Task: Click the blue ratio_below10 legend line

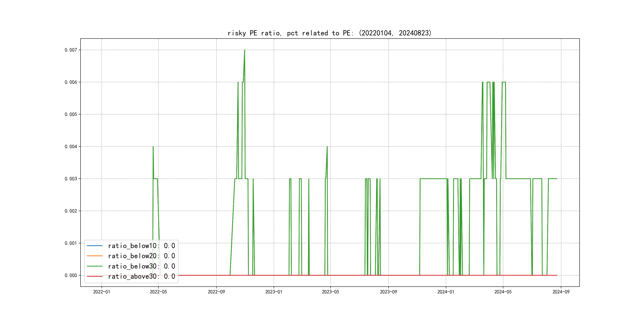Action: pyautogui.click(x=94, y=246)
